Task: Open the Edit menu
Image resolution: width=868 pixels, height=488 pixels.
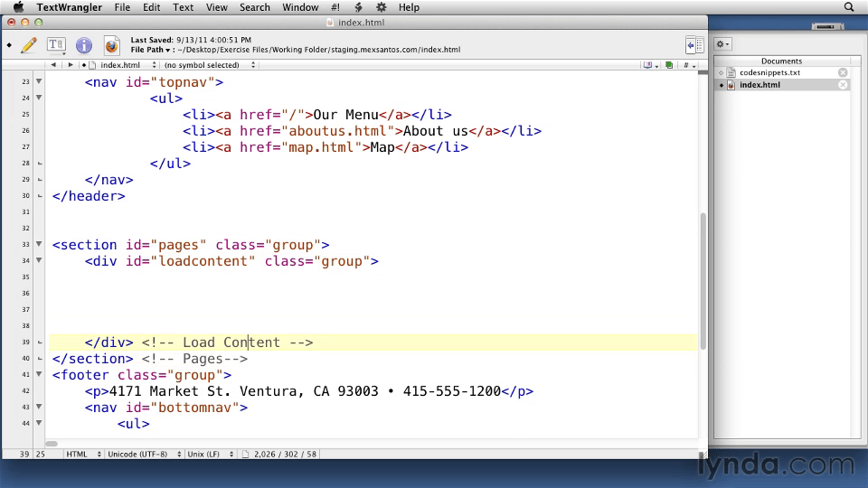Action: (151, 7)
